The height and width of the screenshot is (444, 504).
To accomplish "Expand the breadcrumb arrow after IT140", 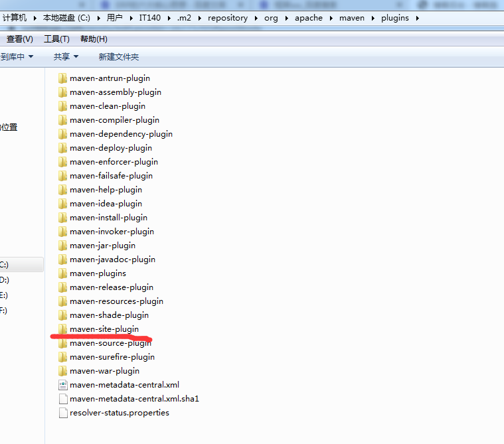I will click(169, 19).
